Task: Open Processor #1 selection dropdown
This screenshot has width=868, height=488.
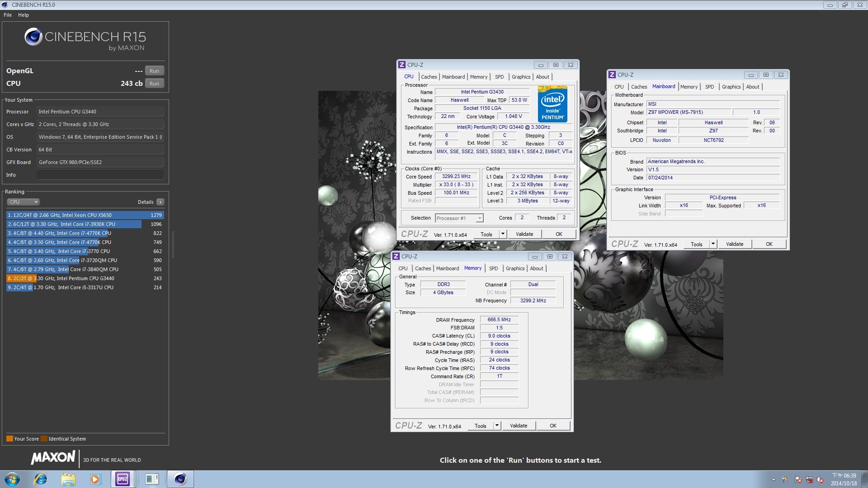Action: pos(459,218)
